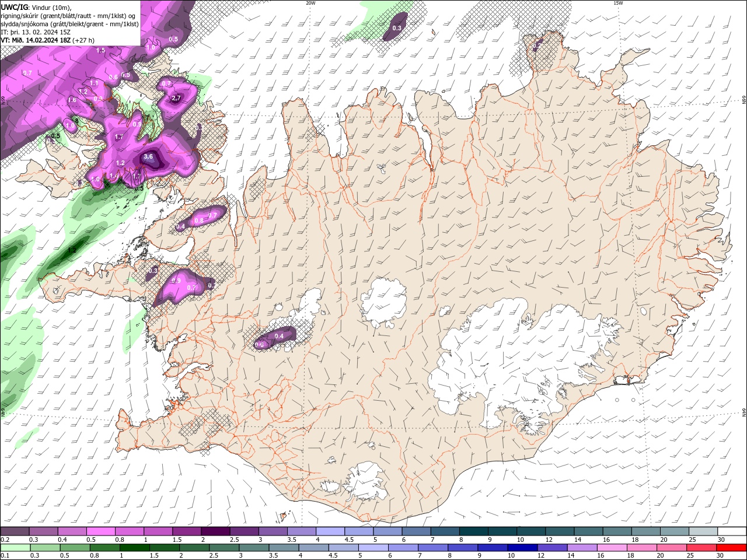Screen dimensions: 747x560
Task: Click the '64N' latitude label on right edge
Action: pyautogui.click(x=744, y=412)
